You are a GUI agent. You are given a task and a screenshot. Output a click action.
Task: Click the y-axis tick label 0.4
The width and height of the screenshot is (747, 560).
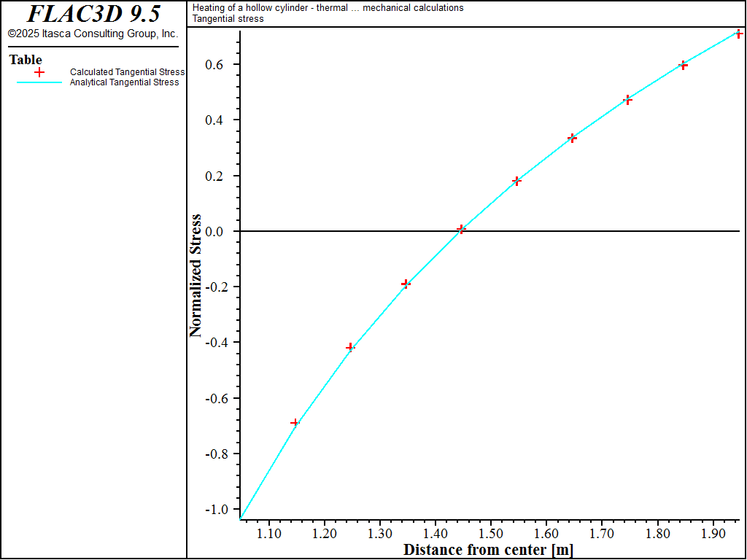click(215, 120)
